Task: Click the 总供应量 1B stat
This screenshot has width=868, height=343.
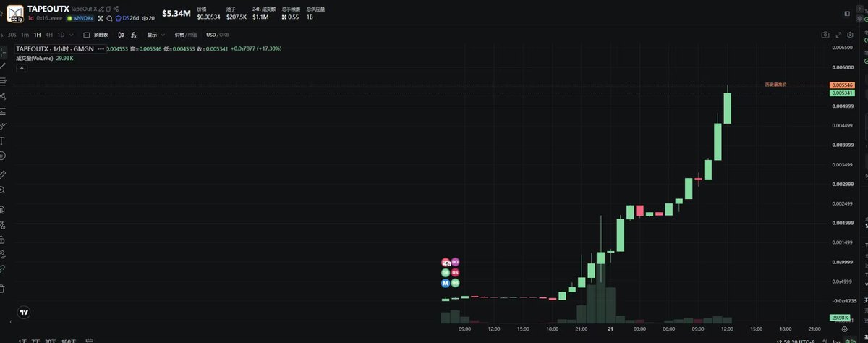Action: coord(316,13)
